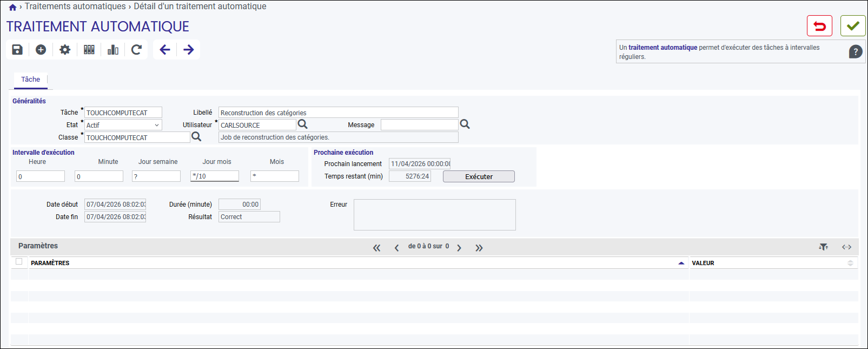Reload record with refresh icon
Viewport: 868px width, 349px height.
click(136, 50)
